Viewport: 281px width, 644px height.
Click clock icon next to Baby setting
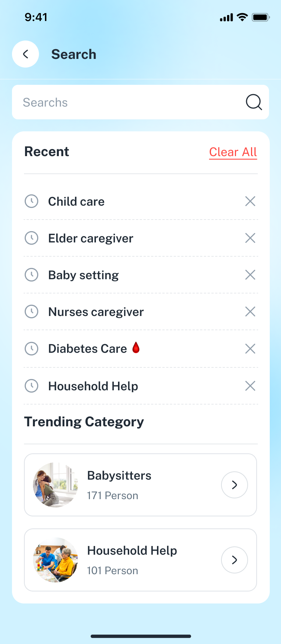click(x=31, y=275)
